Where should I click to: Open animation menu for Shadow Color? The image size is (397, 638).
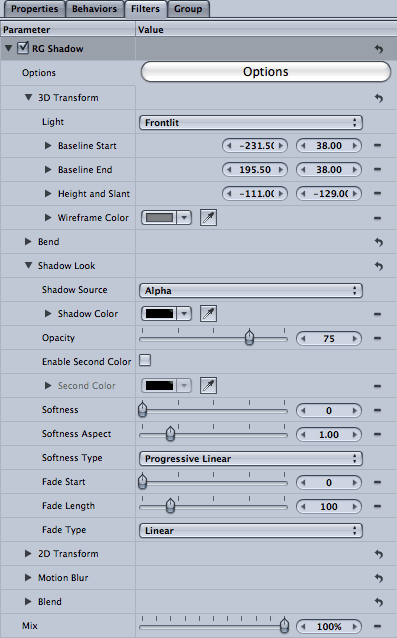pyautogui.click(x=377, y=314)
